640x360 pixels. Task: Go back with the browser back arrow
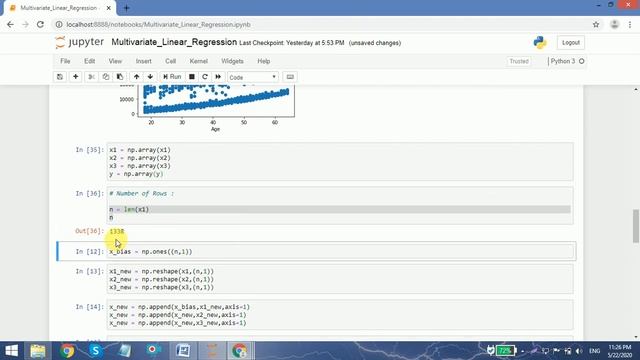point(11,24)
